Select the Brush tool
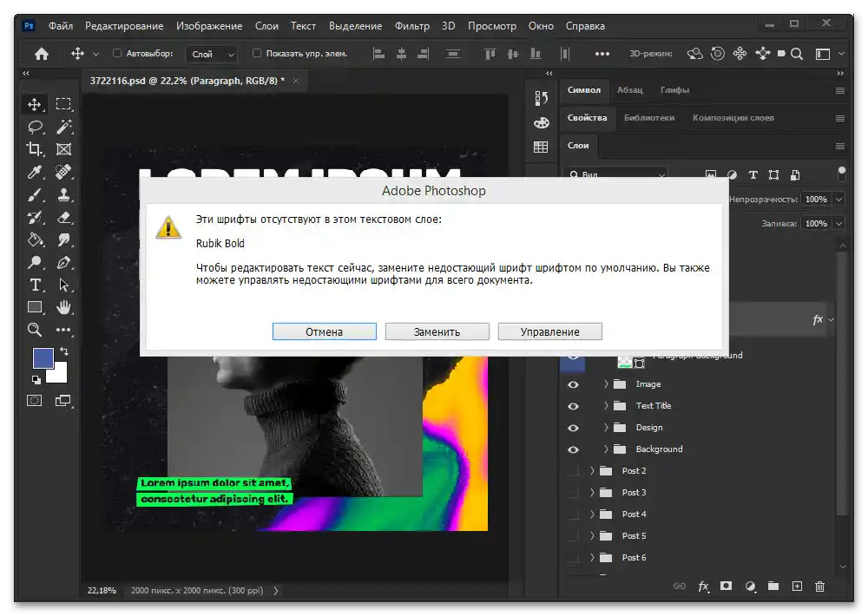The width and height of the screenshot is (868, 616). pyautogui.click(x=35, y=195)
